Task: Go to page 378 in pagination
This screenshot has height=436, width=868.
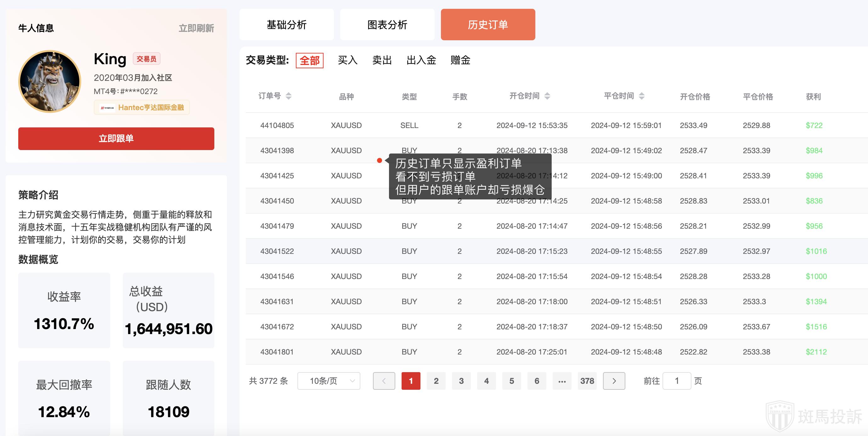Action: 587,381
